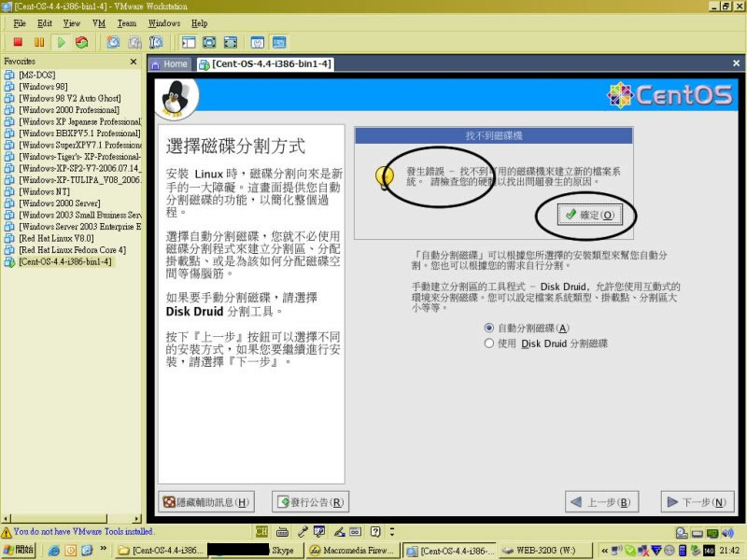
Task: Click the VMware Tools warning icon
Action: (x=7, y=532)
